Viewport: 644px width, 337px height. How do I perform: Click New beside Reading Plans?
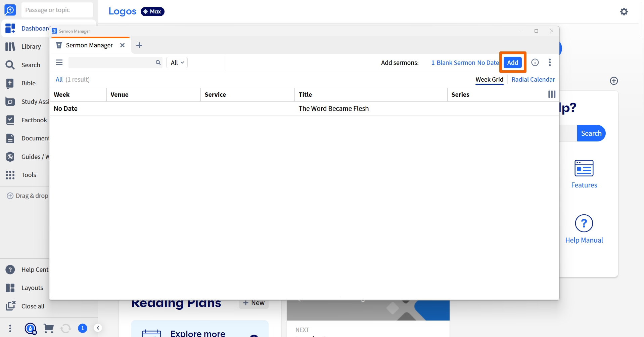pos(254,303)
